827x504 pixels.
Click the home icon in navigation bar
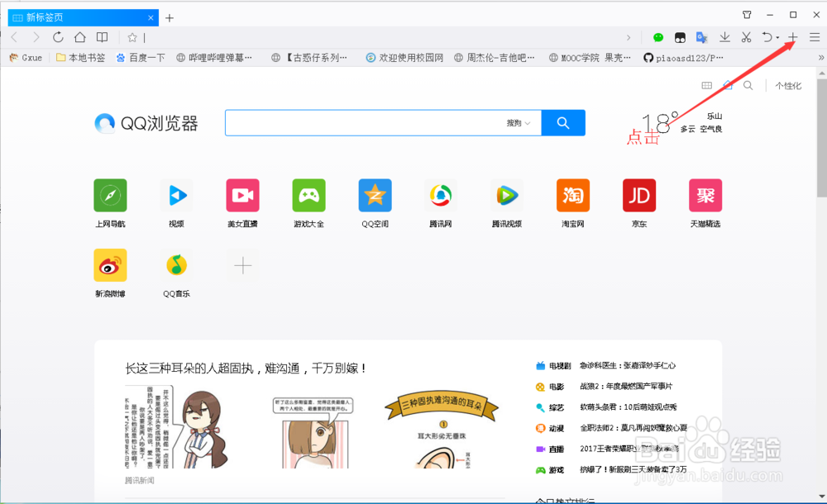79,37
